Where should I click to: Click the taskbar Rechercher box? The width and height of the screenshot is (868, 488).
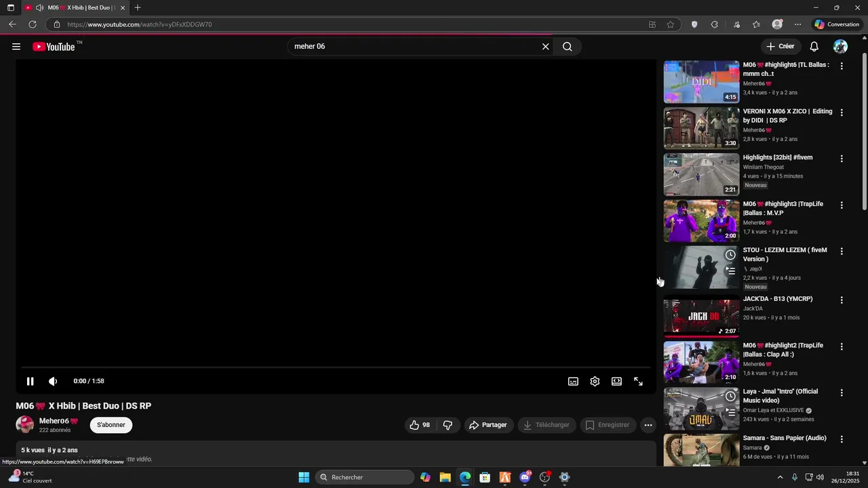(365, 477)
